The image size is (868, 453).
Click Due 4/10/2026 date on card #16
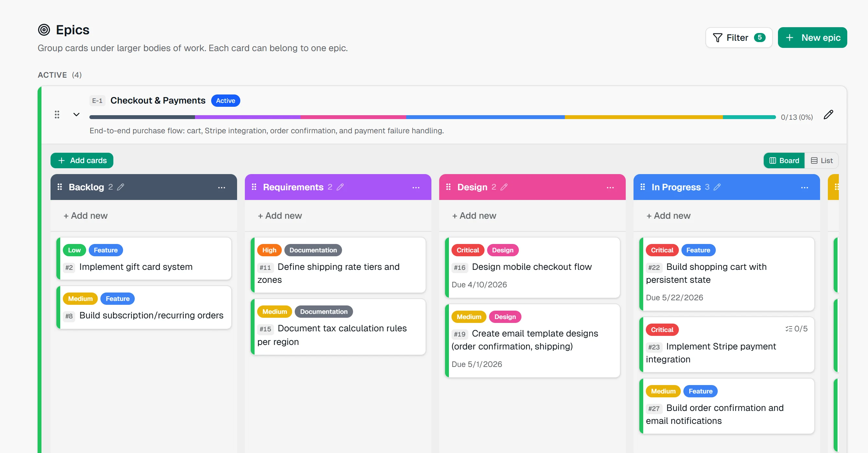(479, 285)
